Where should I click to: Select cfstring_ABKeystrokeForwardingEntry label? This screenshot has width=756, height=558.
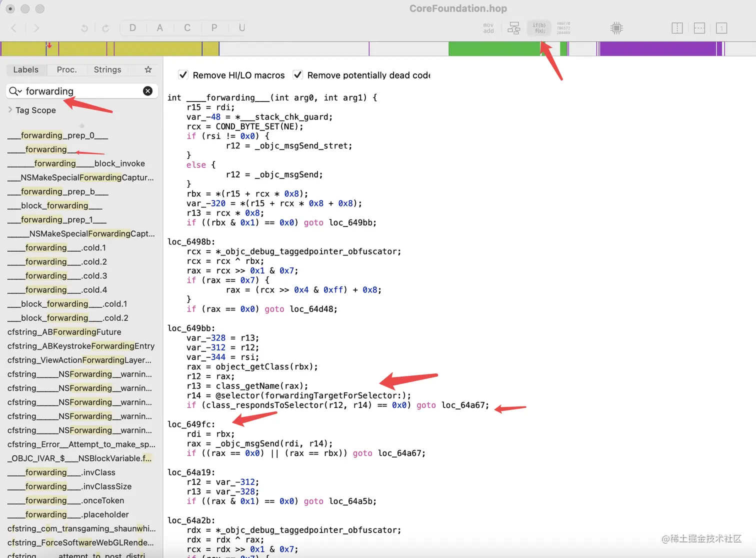coord(81,345)
